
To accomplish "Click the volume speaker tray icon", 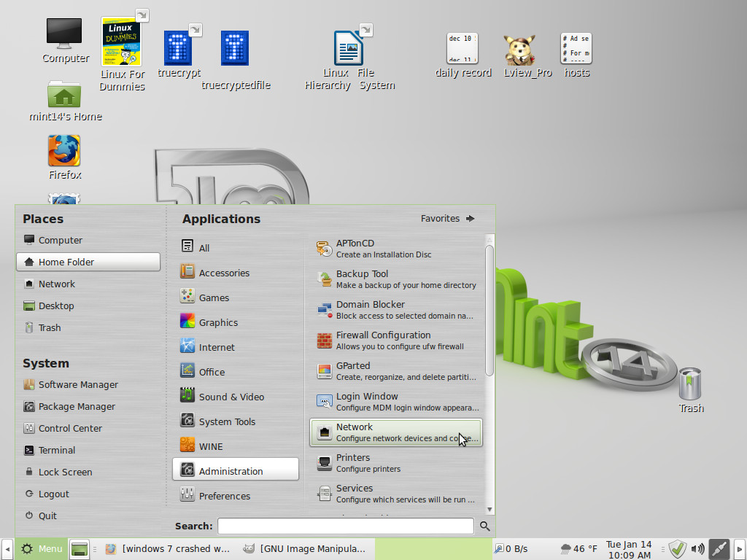I will [698, 548].
